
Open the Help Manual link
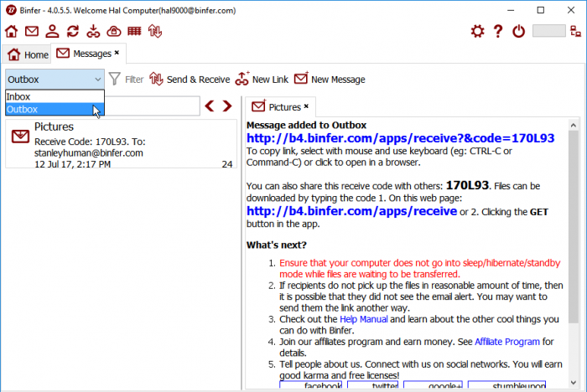(363, 319)
